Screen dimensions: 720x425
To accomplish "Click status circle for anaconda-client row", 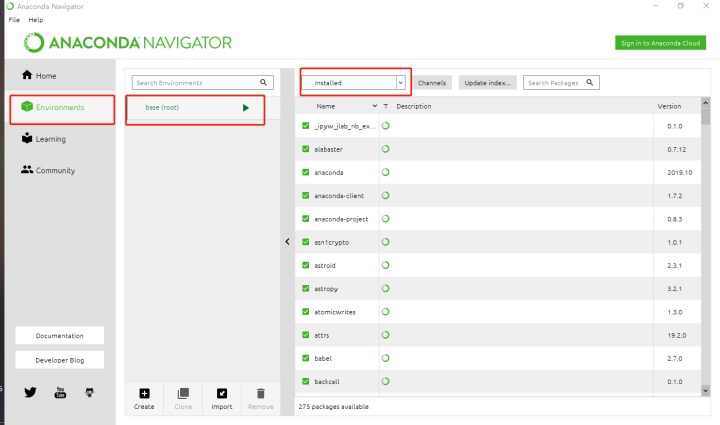I will coord(386,195).
